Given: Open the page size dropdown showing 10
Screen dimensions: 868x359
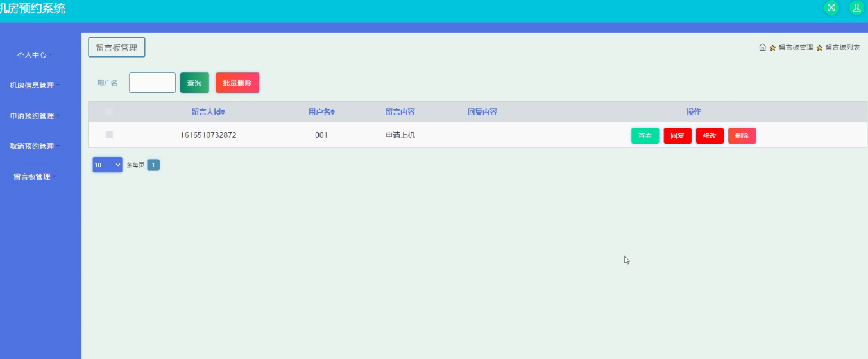Looking at the screenshot, I should [107, 165].
